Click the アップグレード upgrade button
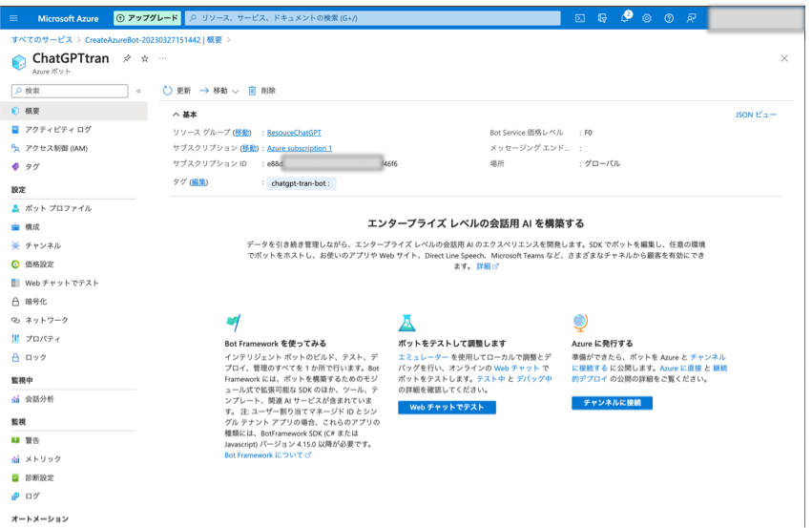812x528 pixels. pyautogui.click(x=148, y=18)
